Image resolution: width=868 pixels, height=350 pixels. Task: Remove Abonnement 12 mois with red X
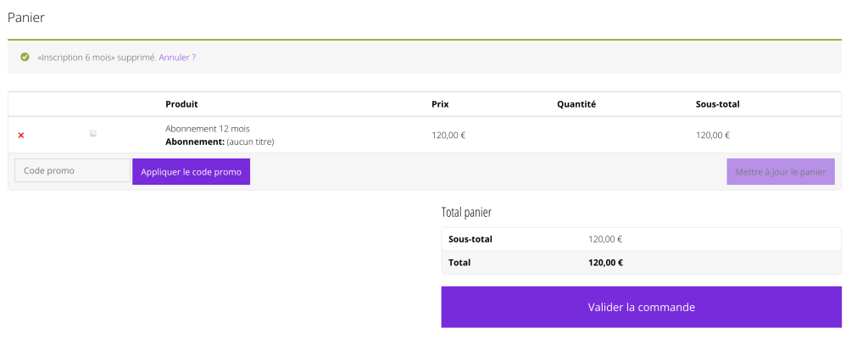(21, 135)
